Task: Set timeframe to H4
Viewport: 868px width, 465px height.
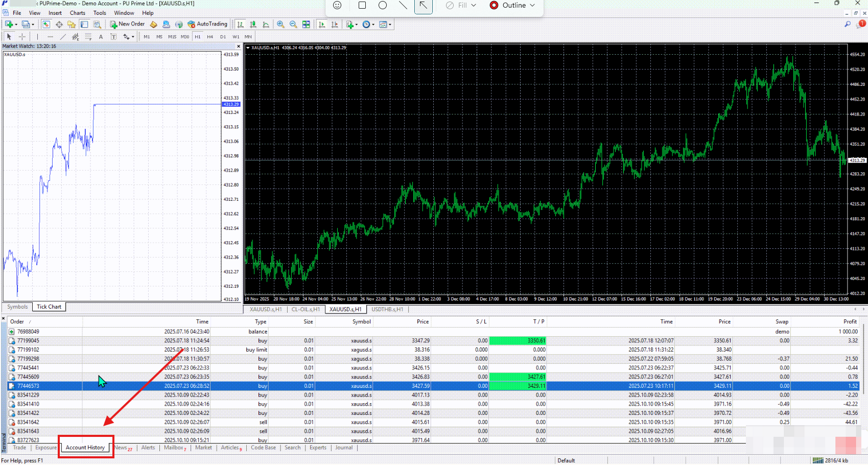Action: [210, 37]
